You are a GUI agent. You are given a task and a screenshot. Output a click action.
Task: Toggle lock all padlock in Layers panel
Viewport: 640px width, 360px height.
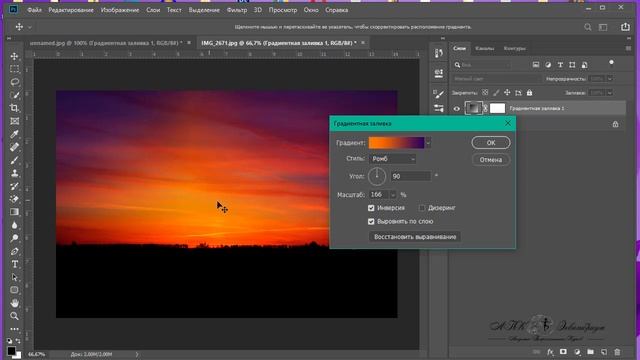click(x=529, y=93)
